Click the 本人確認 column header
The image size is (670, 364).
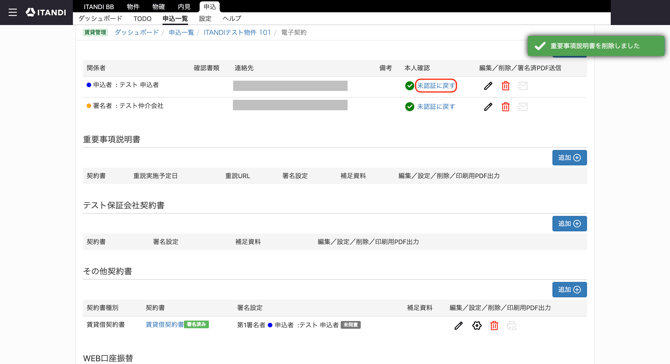click(x=417, y=68)
